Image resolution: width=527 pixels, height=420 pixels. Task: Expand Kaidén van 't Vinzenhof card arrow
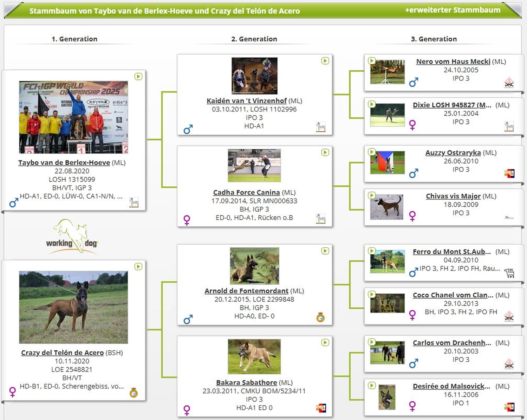pyautogui.click(x=325, y=61)
